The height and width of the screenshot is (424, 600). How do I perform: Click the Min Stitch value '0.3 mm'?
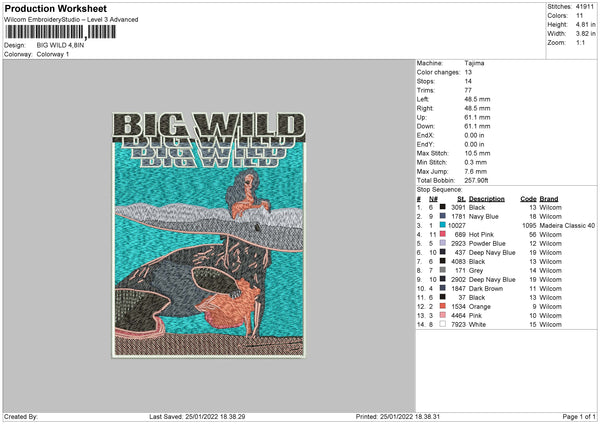pos(476,163)
